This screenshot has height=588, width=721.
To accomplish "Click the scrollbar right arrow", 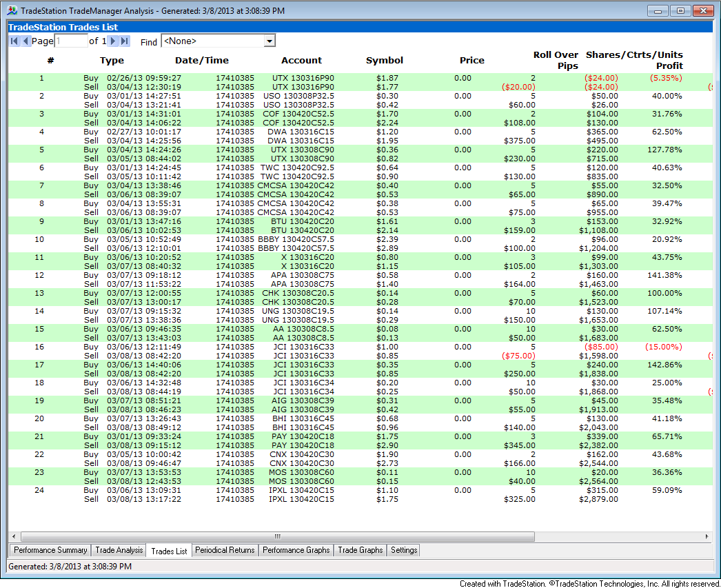I will (707, 536).
